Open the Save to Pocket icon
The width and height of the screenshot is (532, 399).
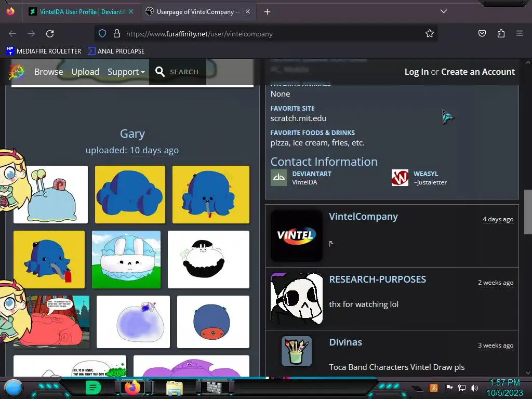click(x=482, y=34)
